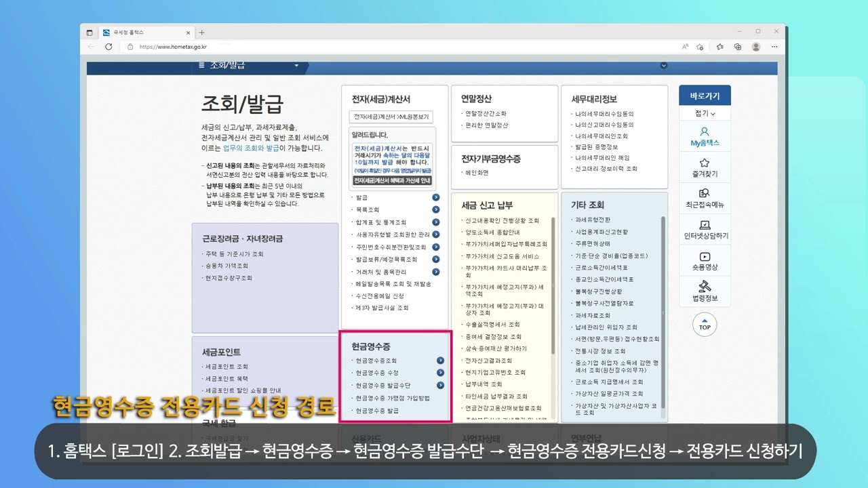The height and width of the screenshot is (488, 868).
Task: Open 메일발송목록 조회 및 재발송 link
Action: [x=392, y=284]
